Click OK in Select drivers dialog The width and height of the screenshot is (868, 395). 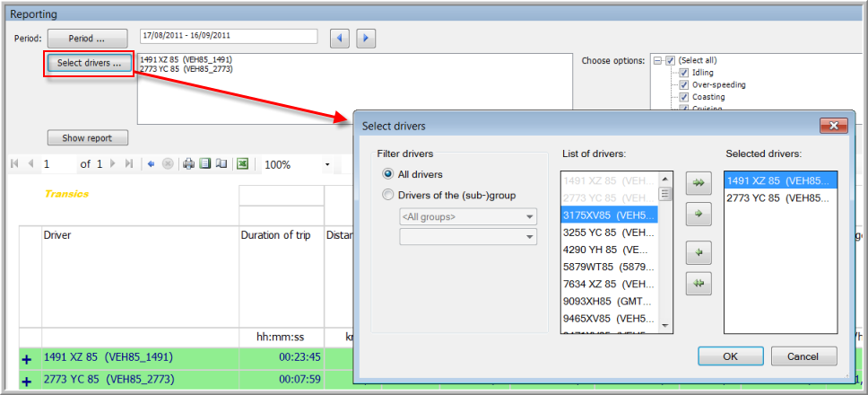point(730,355)
